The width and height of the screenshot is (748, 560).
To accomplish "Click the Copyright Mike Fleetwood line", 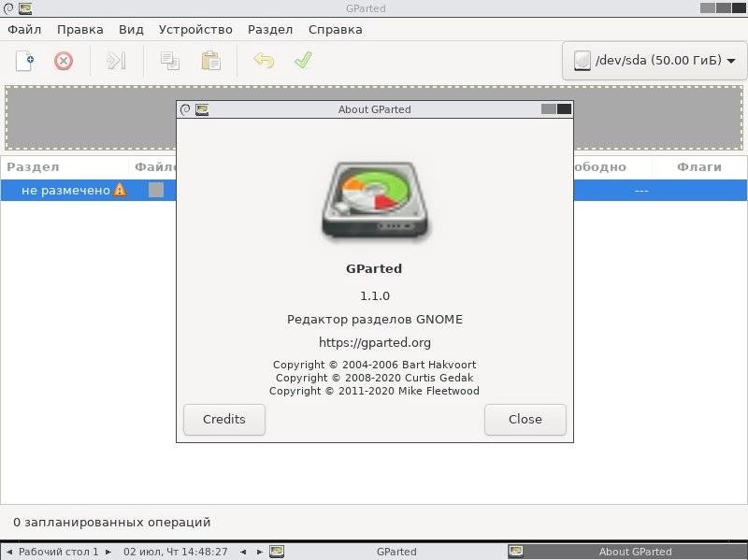I will [x=375, y=391].
